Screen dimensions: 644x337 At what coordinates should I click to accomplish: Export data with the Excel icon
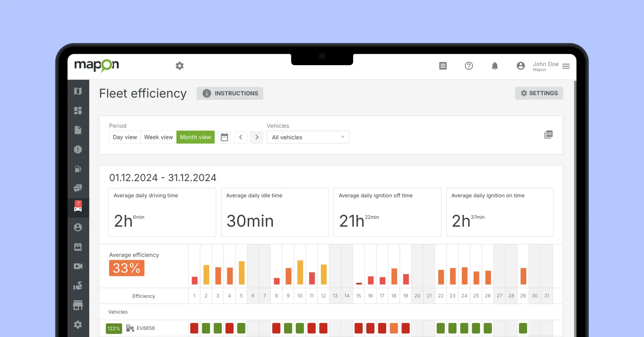click(x=548, y=135)
